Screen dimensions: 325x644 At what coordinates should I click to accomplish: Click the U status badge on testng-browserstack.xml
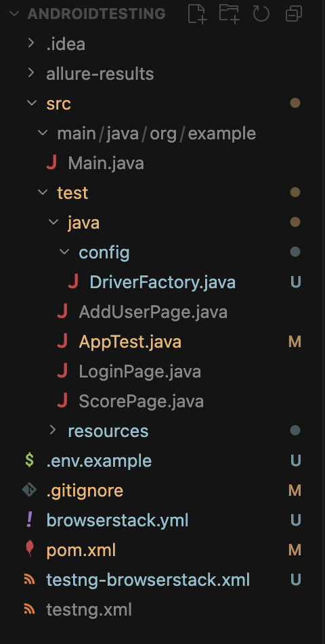(x=295, y=580)
